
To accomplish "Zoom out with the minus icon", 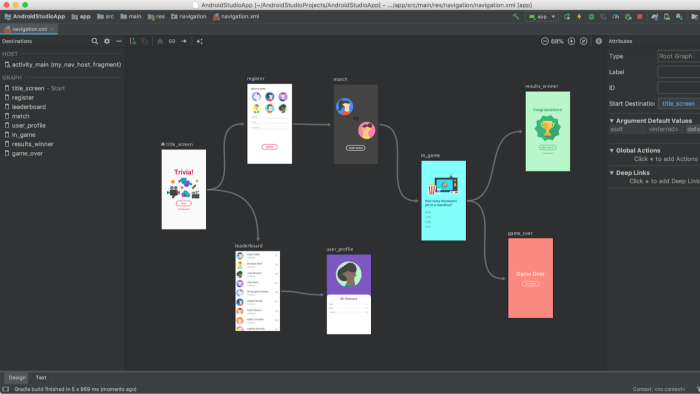I will (545, 41).
